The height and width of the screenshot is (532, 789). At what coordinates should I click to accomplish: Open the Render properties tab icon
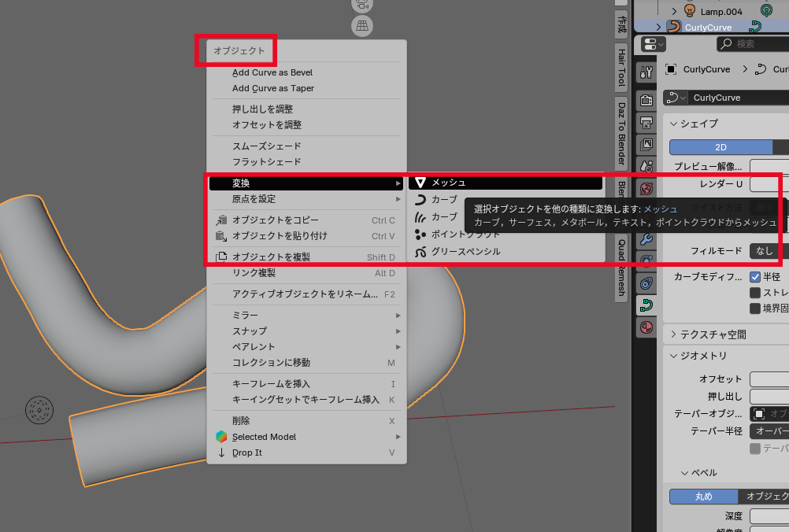coord(646,101)
